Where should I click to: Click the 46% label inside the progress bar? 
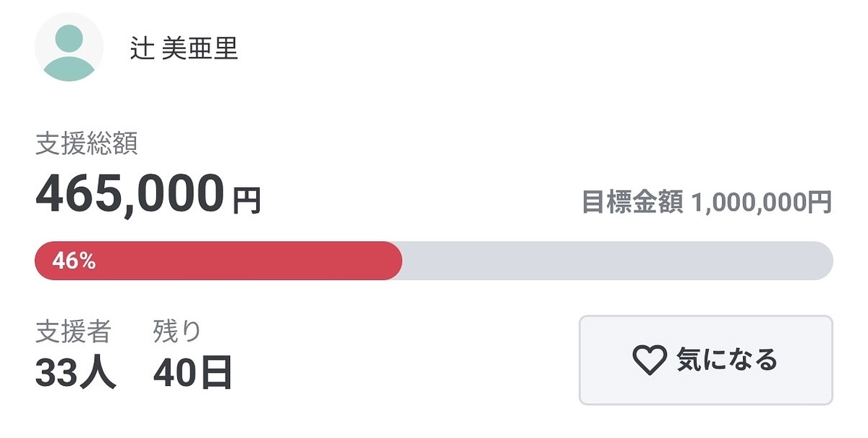tap(72, 261)
